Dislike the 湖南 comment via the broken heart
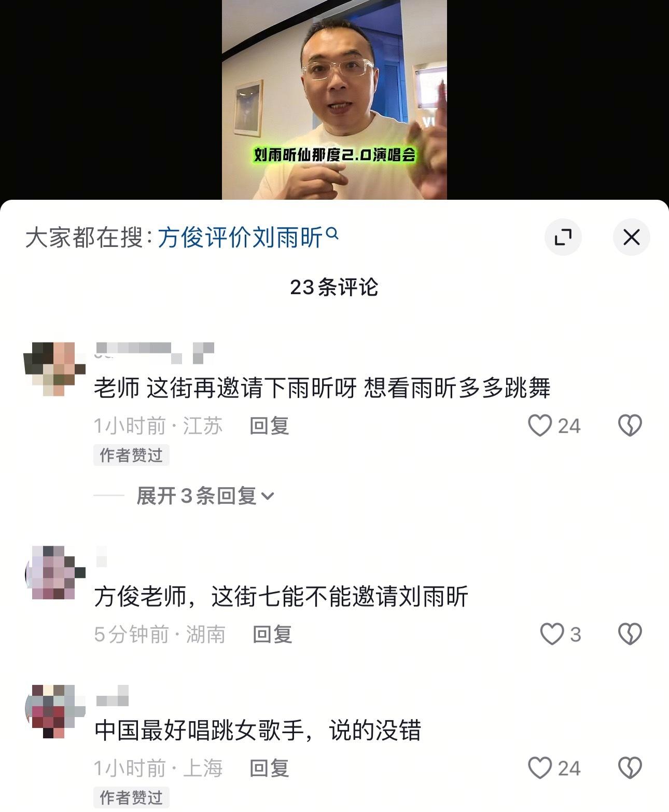Viewport: 669px width, 812px height. [630, 634]
